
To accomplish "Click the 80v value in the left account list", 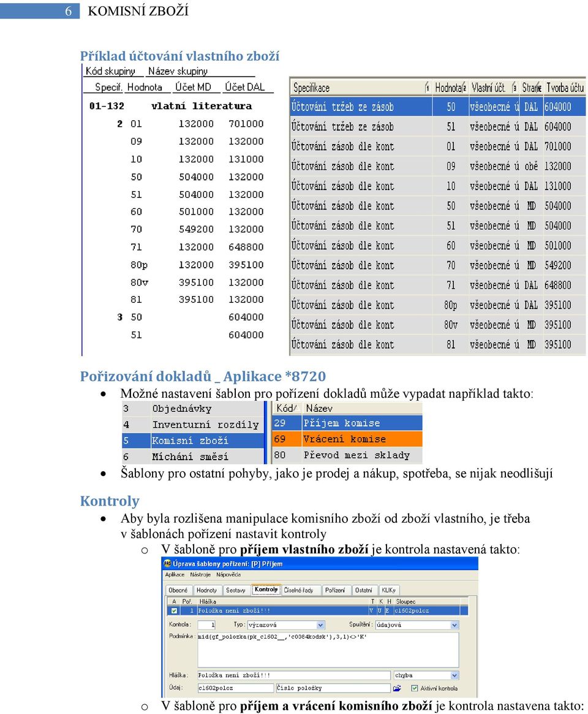I will pos(139,283).
